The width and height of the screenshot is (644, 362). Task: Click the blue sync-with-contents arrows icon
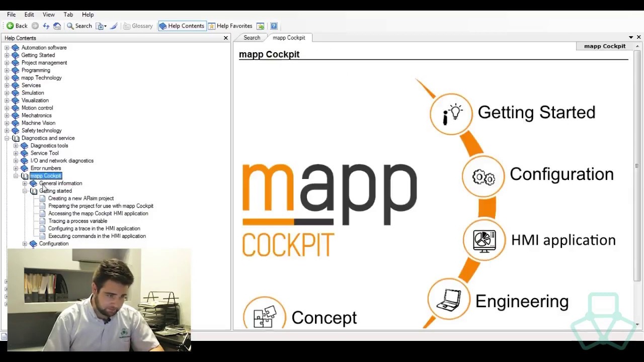(x=46, y=26)
